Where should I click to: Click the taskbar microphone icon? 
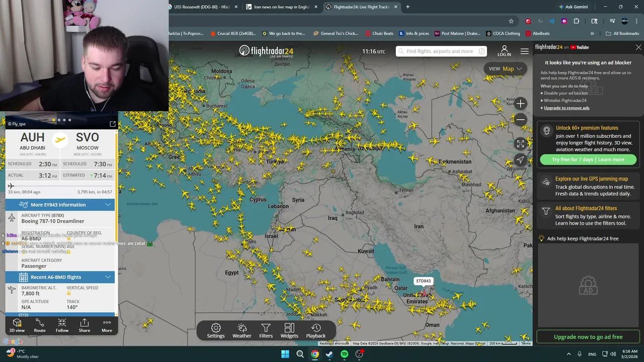pyautogui.click(x=580, y=354)
